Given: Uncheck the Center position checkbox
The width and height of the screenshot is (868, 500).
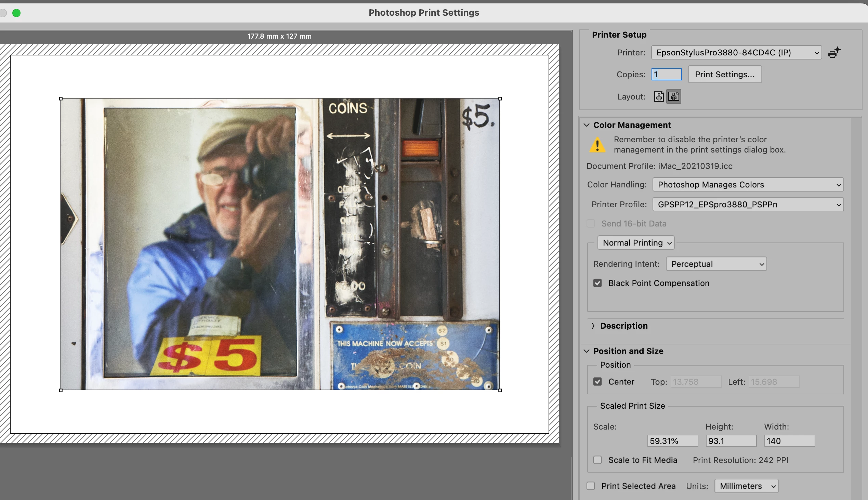Looking at the screenshot, I should (x=597, y=382).
